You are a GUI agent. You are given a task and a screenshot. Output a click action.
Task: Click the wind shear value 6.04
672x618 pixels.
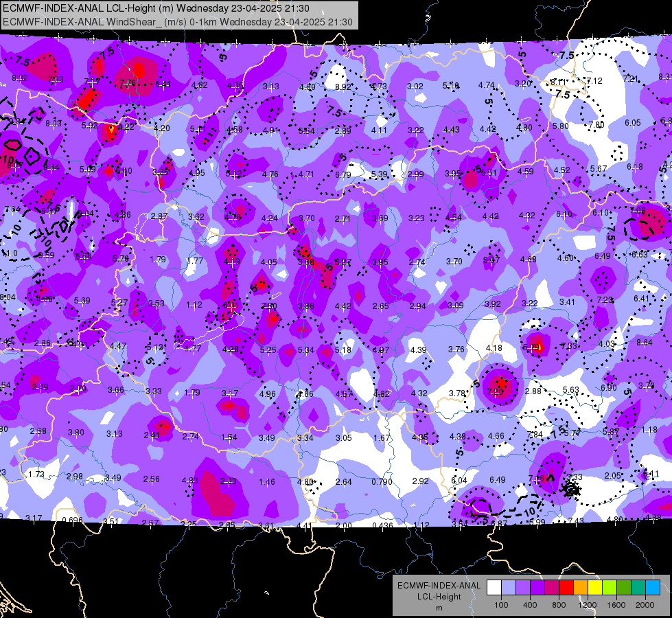(x=459, y=481)
